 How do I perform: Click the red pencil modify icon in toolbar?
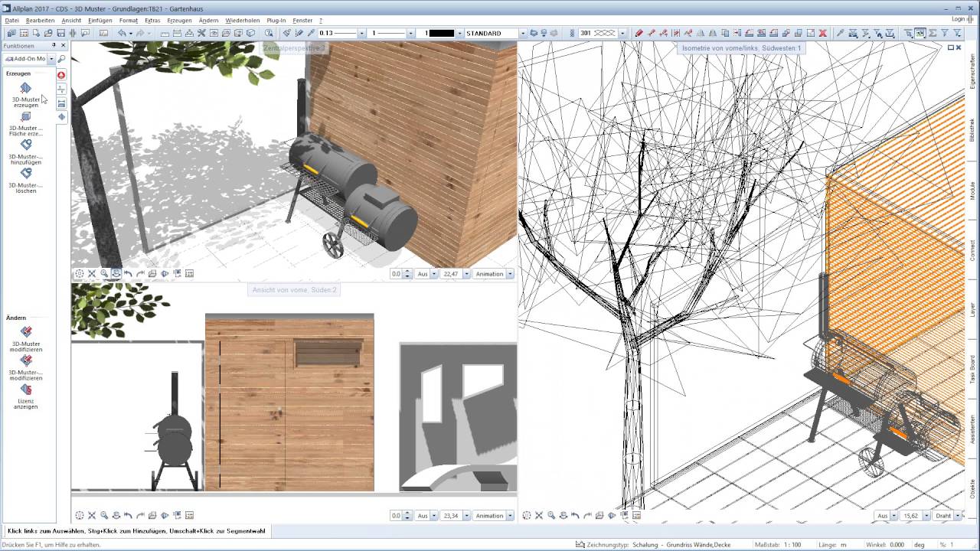click(639, 34)
